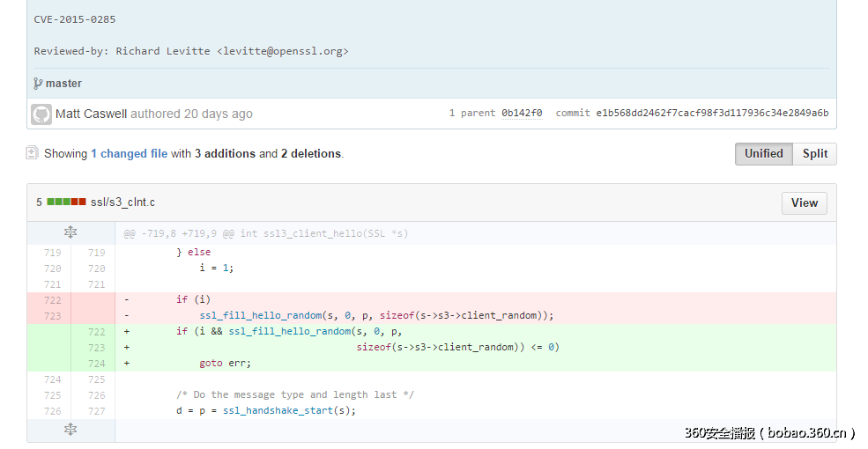Image resolution: width=868 pixels, height=449 pixels.
Task: Expand hidden lines below line 727
Action: click(x=70, y=430)
